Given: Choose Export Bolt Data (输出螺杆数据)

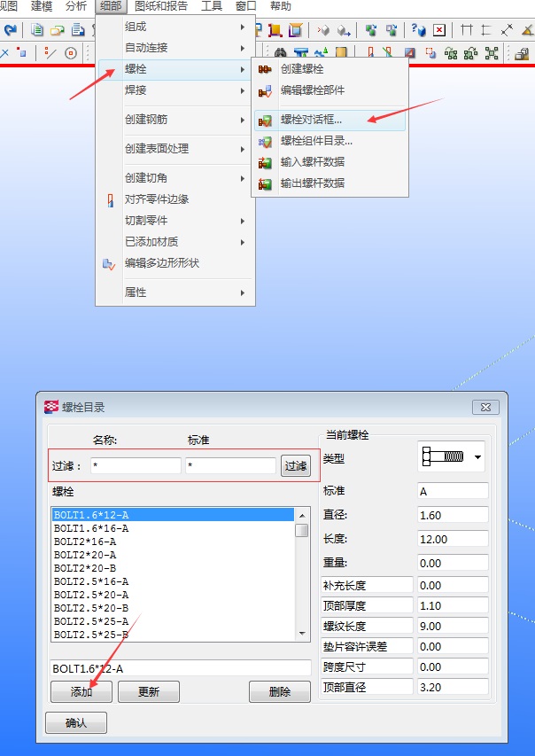Looking at the screenshot, I should tap(330, 183).
